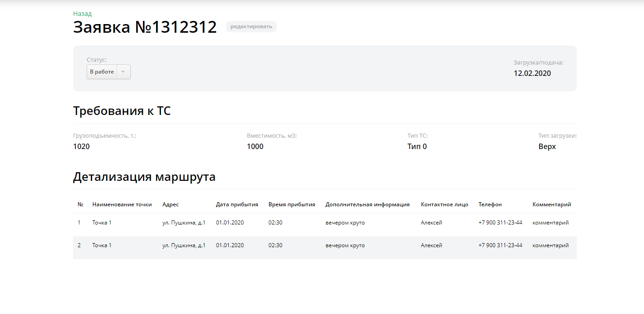
Task: Click the 'Наименование точки' column header
Action: tap(122, 204)
